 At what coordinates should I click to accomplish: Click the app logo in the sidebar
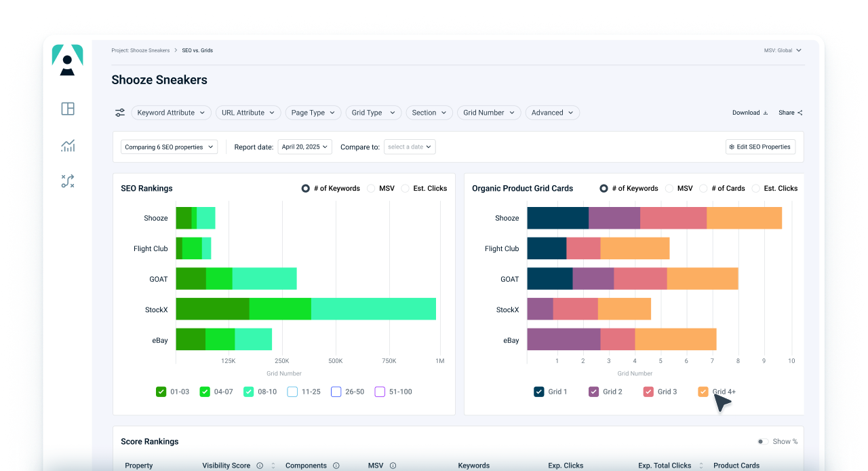(67, 60)
